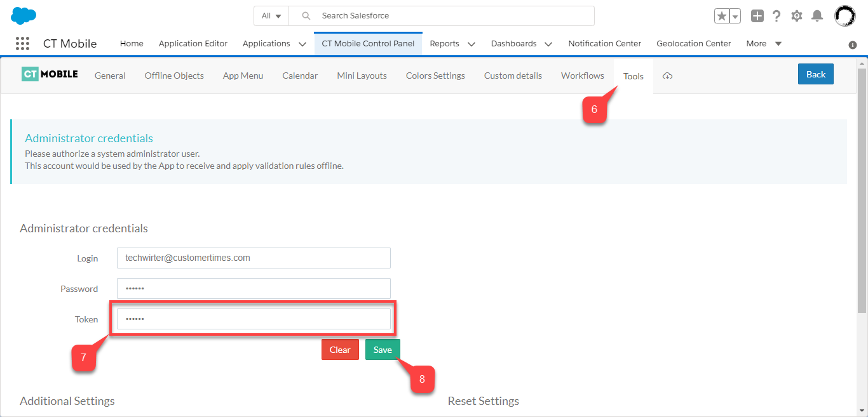View notifications bell icon

pyautogui.click(x=817, y=16)
